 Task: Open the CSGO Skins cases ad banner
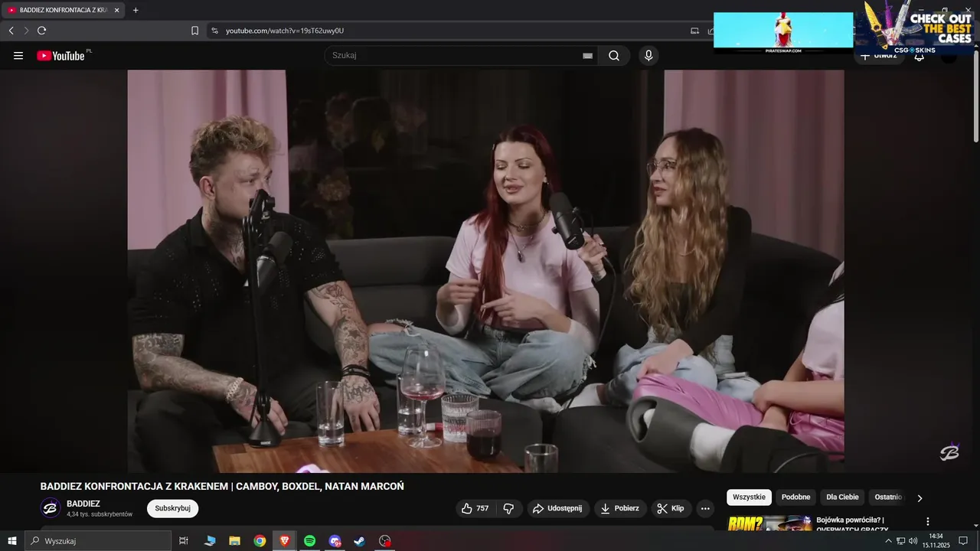click(916, 27)
